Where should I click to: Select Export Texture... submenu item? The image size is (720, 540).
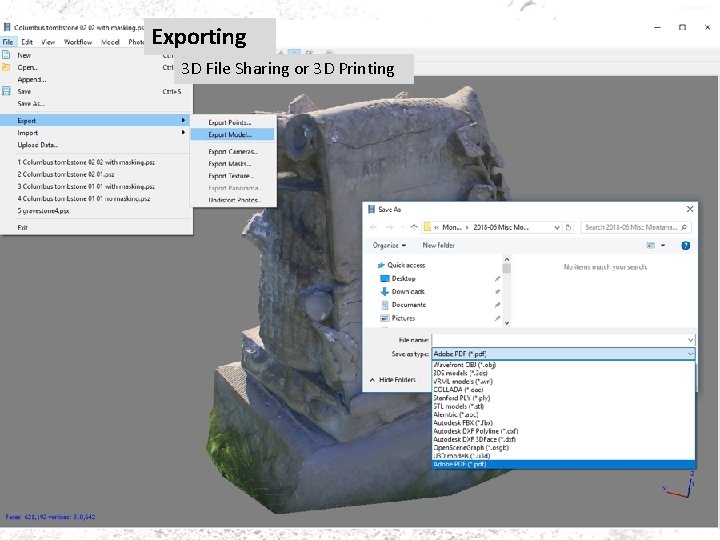point(233,176)
